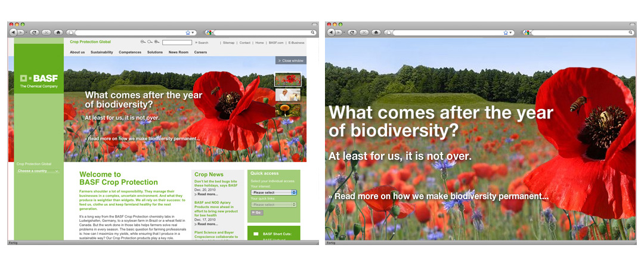Open the bed bugs news headline
The image size is (644, 279).
pos(216,183)
